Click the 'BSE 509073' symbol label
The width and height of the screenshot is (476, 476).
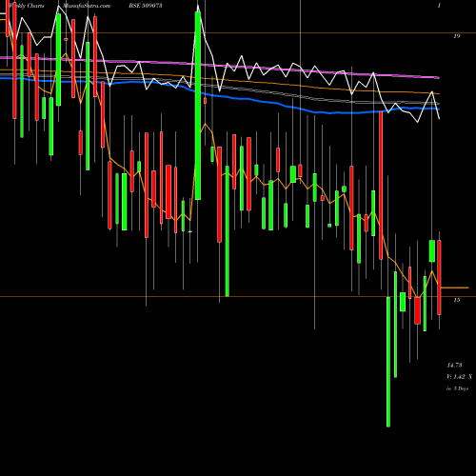coord(146,6)
